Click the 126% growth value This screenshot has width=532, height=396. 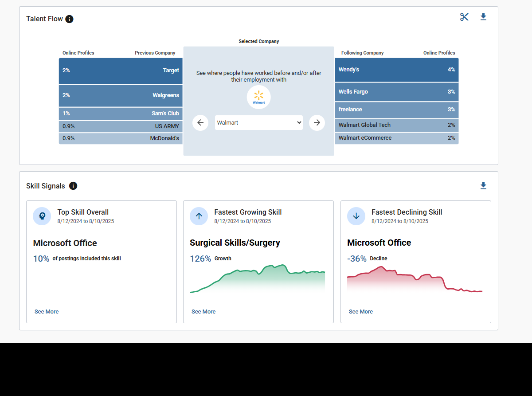coord(200,259)
